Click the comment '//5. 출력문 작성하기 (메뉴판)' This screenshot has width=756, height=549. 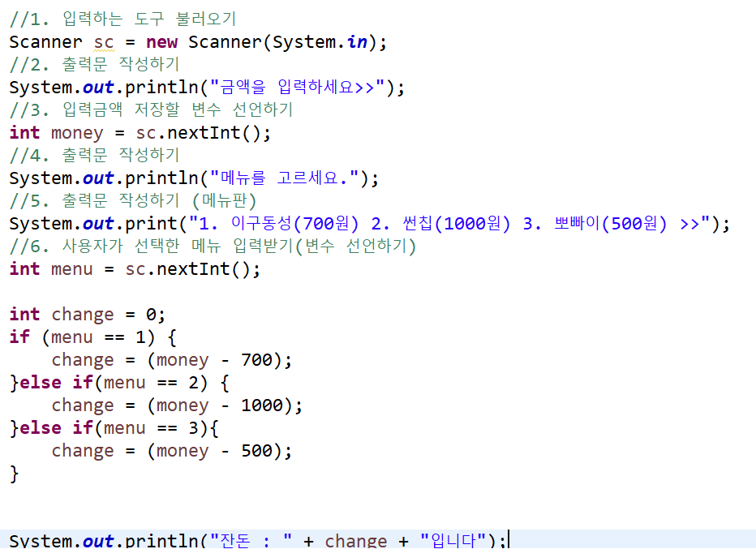[132, 200]
